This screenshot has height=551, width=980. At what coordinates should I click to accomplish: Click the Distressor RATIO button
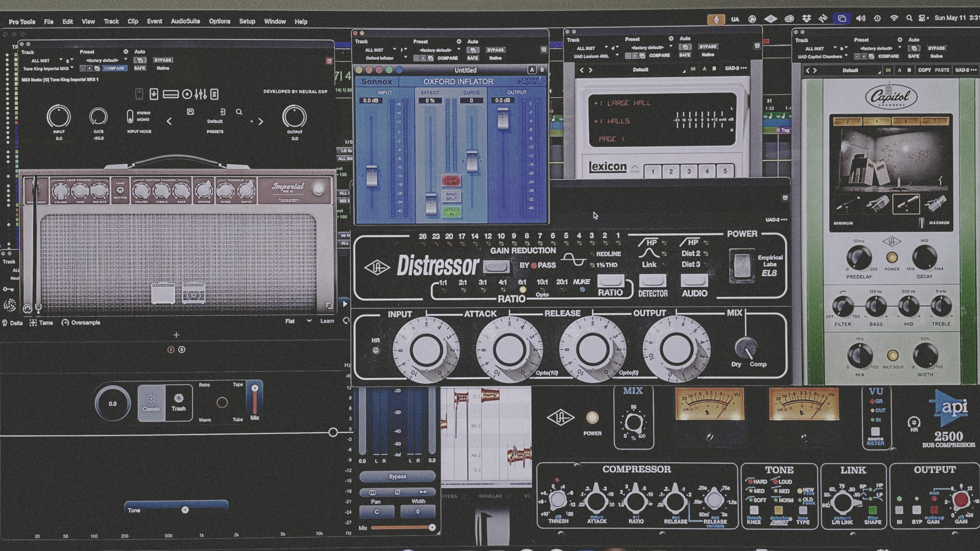click(611, 281)
